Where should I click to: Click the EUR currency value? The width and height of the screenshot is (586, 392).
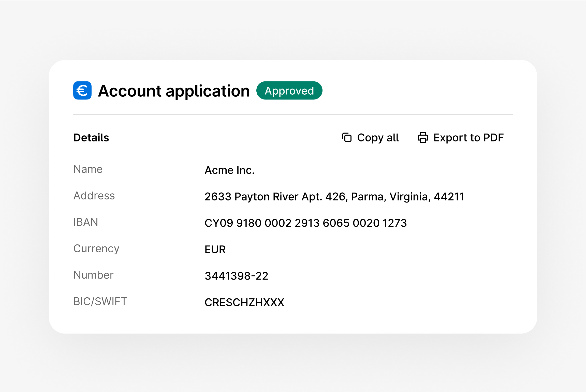tap(215, 250)
